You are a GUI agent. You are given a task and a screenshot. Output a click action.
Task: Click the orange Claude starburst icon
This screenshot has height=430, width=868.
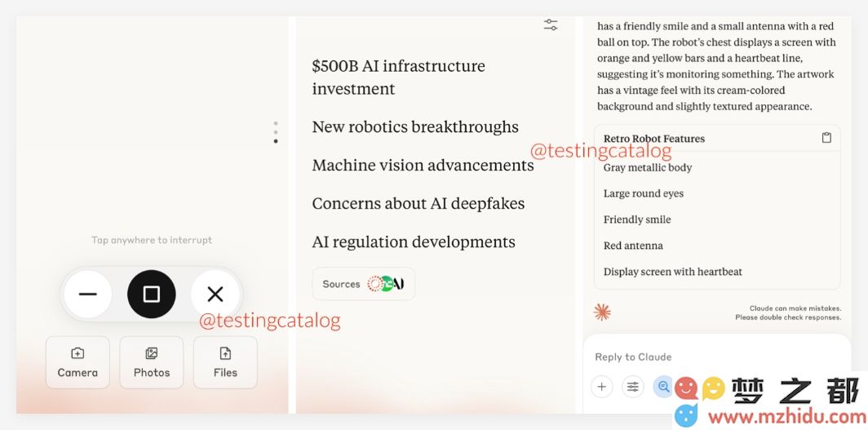point(602,313)
